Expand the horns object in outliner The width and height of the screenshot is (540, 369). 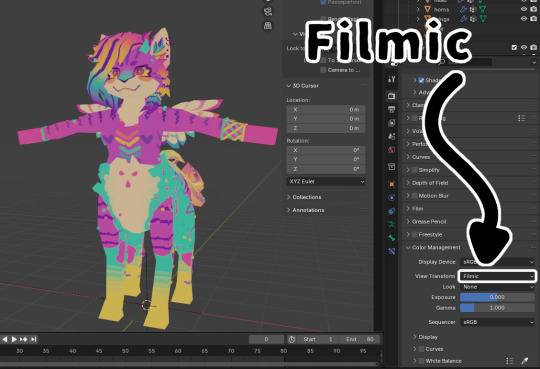click(x=418, y=10)
